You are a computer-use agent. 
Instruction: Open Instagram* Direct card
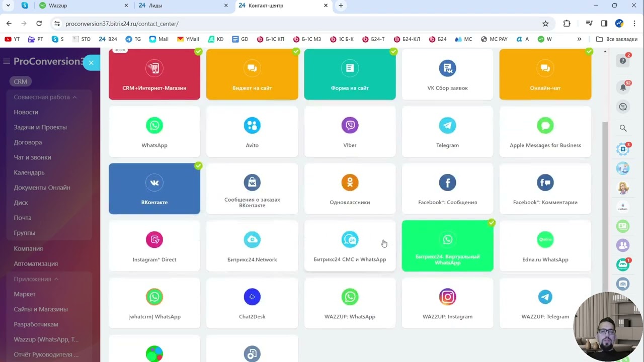pyautogui.click(x=154, y=246)
